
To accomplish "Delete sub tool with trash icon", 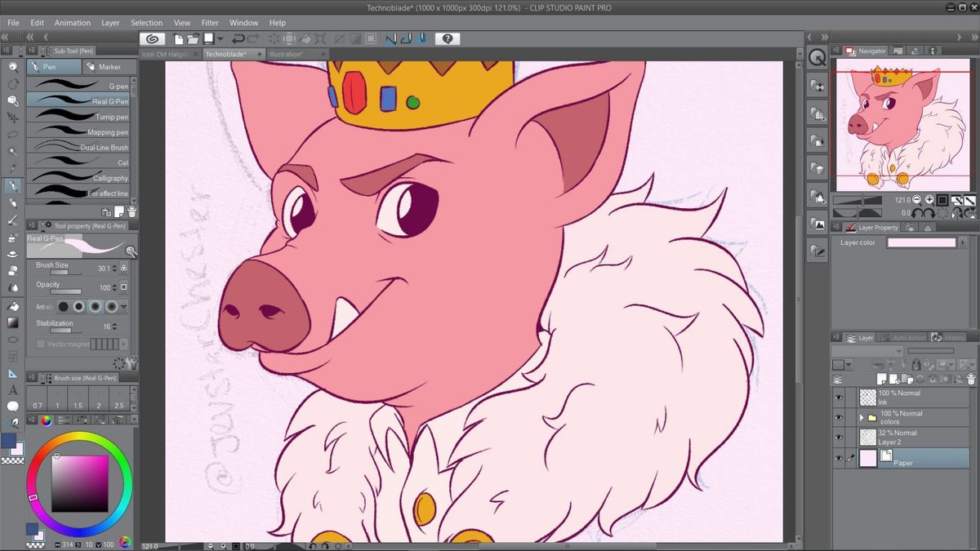I will (x=131, y=212).
